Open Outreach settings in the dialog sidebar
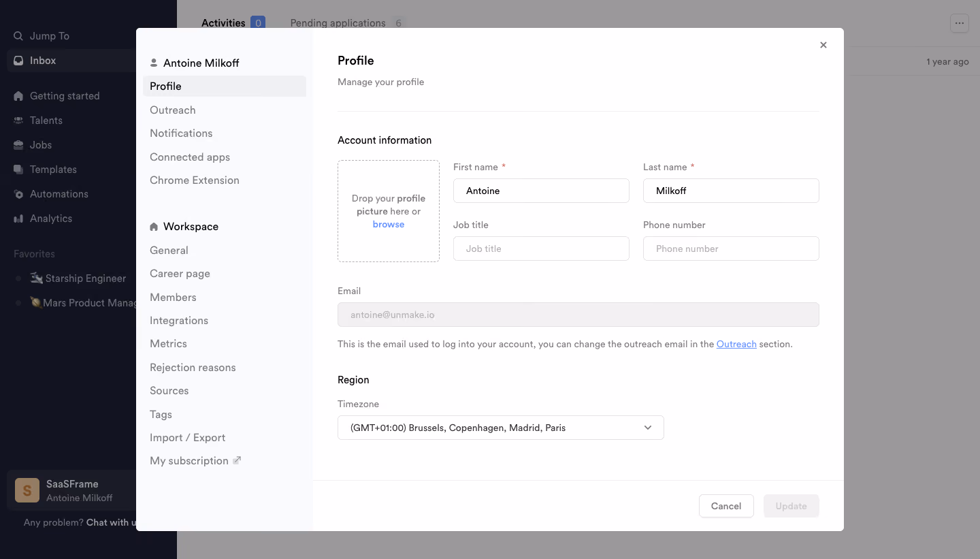This screenshot has height=559, width=980. click(x=225, y=110)
